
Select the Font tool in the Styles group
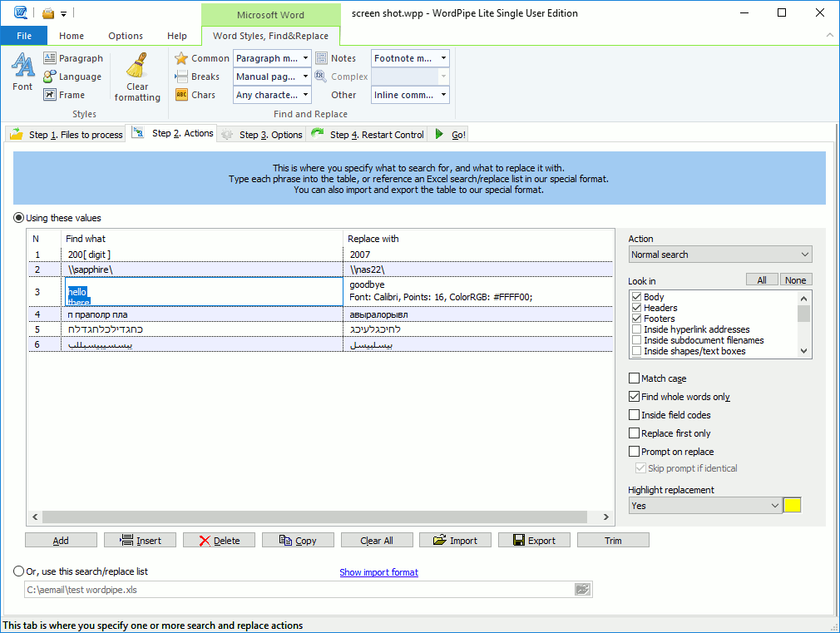(22, 72)
